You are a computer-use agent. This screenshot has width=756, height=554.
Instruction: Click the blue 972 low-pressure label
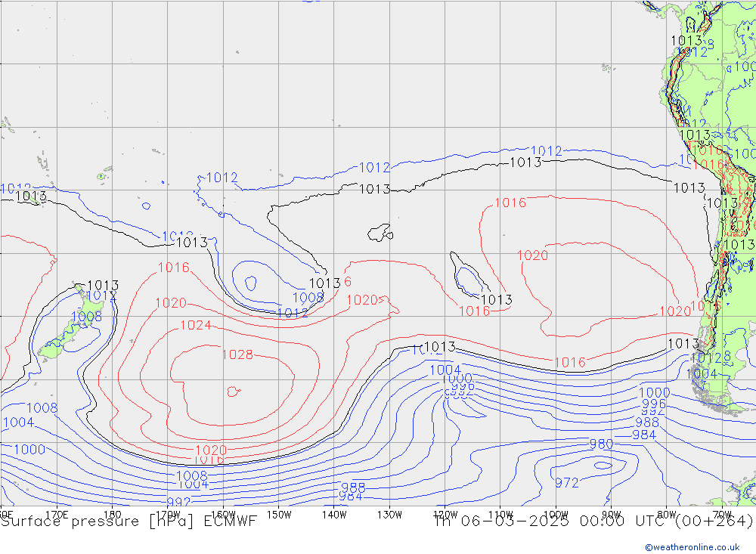[566, 483]
